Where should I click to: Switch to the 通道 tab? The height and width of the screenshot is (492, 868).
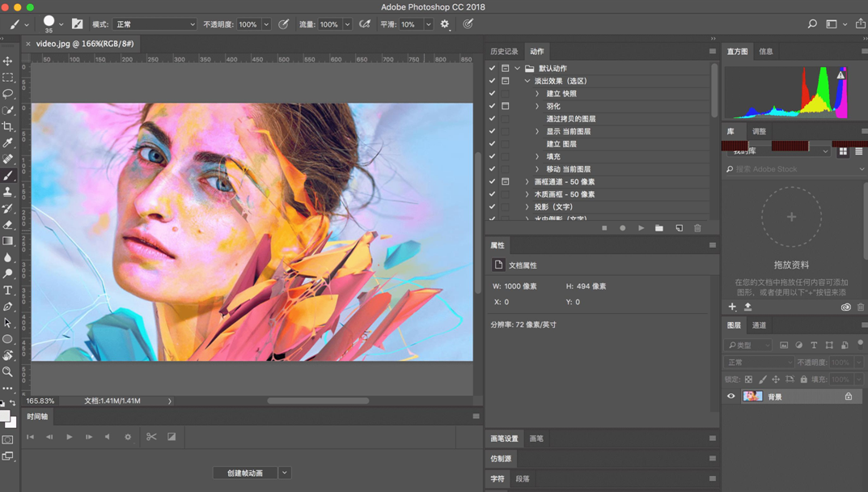759,325
